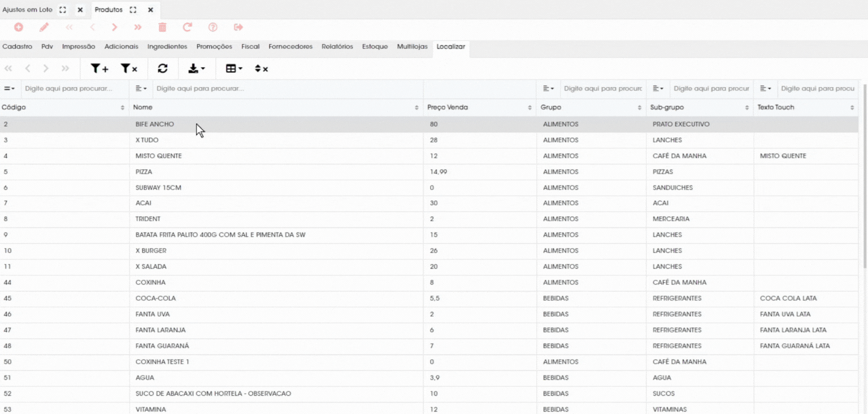
Task: Maximize the Ajustes em Lote tab
Action: click(x=63, y=10)
